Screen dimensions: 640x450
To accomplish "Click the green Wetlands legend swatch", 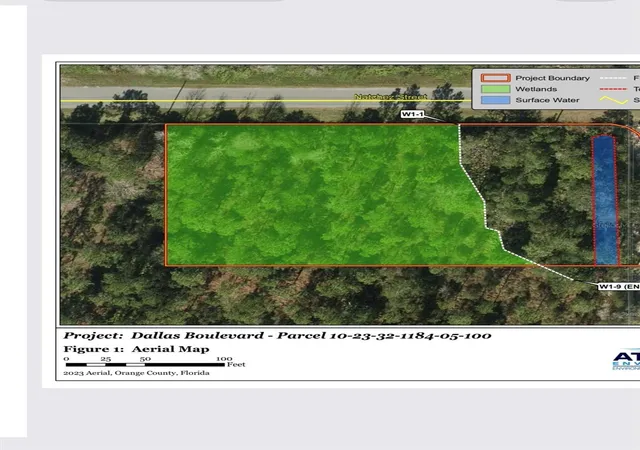I will (x=496, y=89).
